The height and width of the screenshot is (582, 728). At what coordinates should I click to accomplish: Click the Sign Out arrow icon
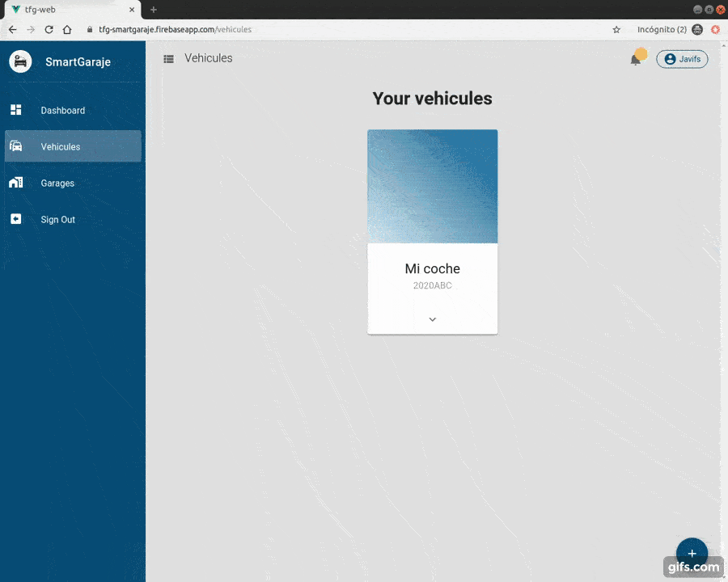point(16,219)
